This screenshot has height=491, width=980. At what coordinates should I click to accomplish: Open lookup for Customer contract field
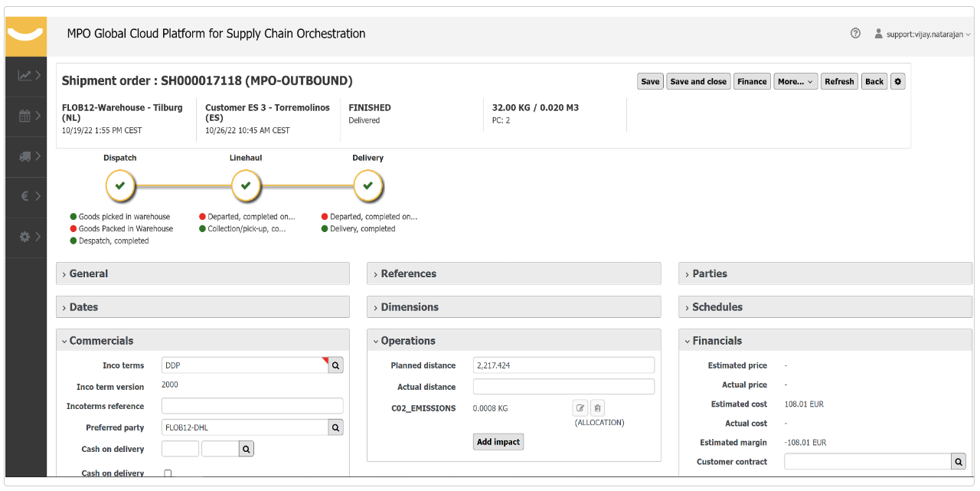958,462
